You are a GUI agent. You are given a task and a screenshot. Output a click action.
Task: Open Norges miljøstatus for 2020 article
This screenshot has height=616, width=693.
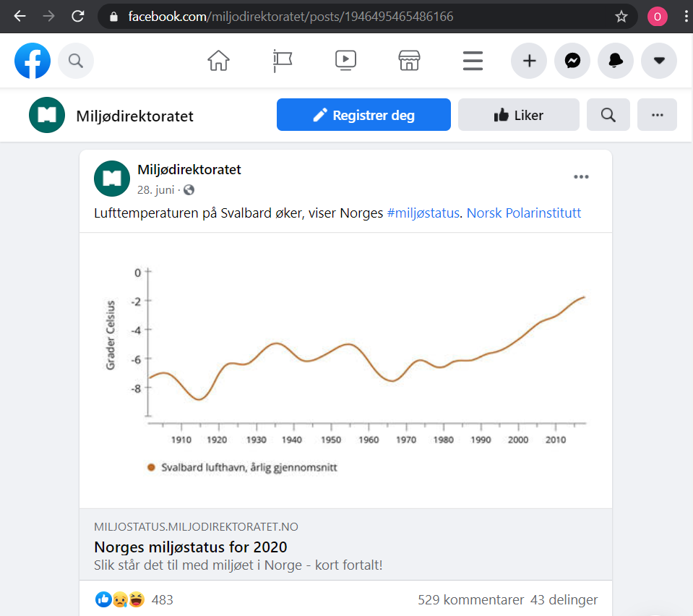coord(191,547)
